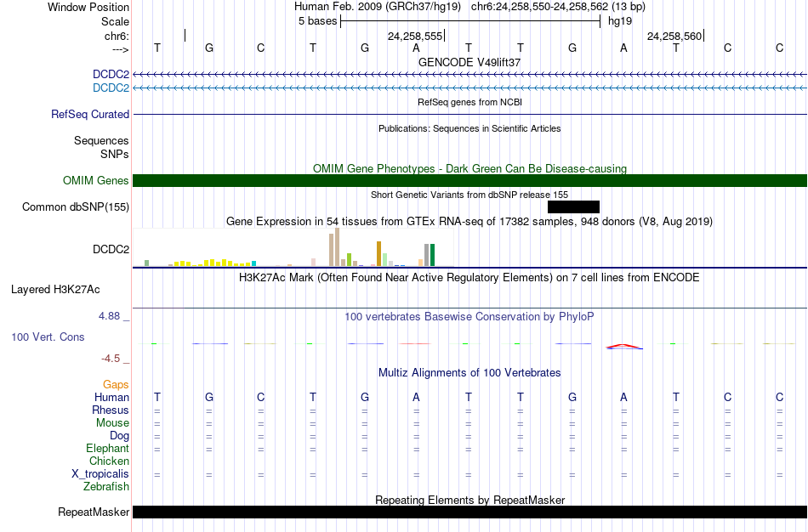Click the 24,258,560 ruler position
808x532 pixels.
(674, 36)
